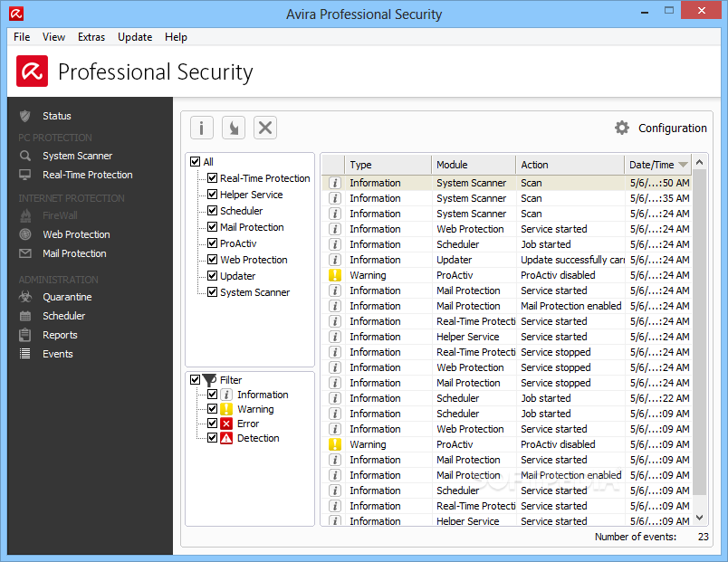Click the FireWall icon in sidebar
Viewport: 728px width, 562px height.
[25, 215]
